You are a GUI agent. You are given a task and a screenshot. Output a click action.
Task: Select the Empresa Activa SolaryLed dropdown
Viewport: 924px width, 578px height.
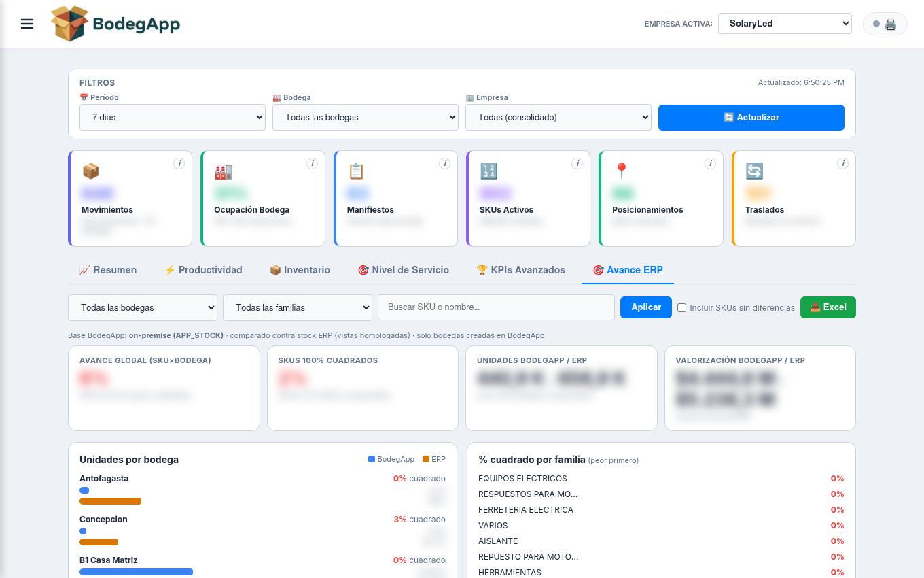[785, 23]
